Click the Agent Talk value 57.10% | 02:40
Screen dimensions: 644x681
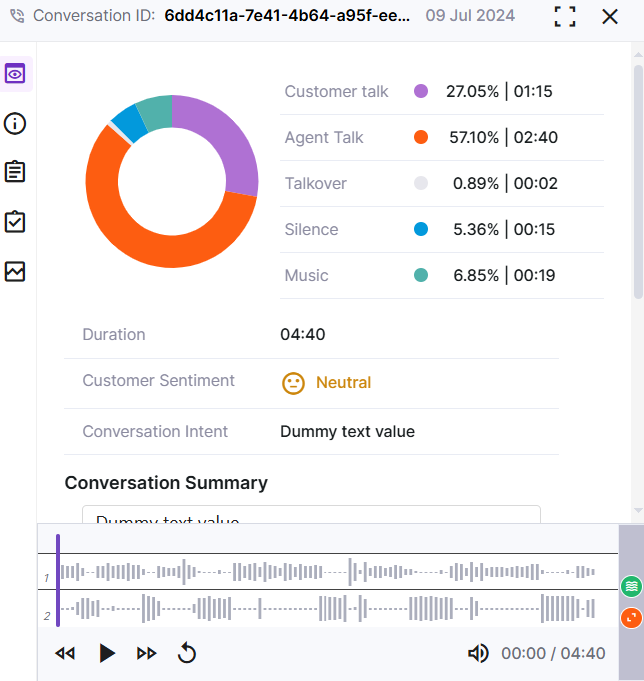(x=503, y=137)
